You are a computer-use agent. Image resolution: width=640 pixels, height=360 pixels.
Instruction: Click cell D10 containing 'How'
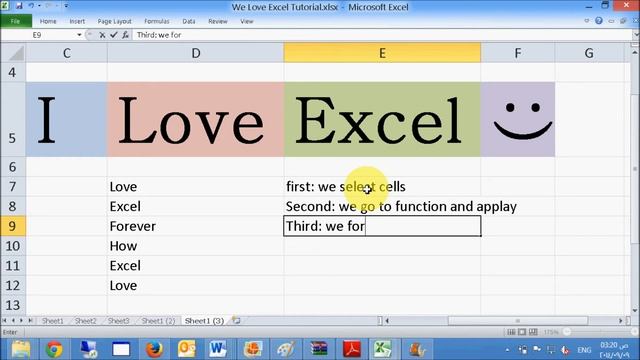tap(196, 246)
